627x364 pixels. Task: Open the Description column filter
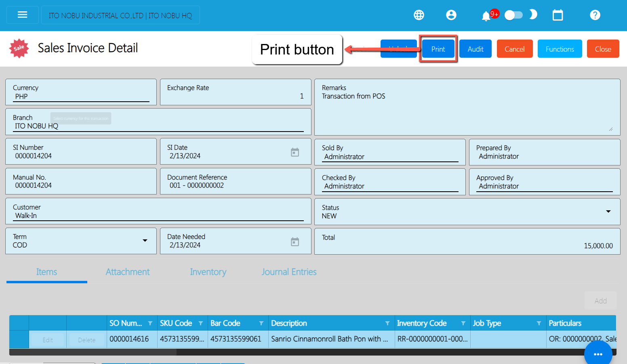(387, 323)
